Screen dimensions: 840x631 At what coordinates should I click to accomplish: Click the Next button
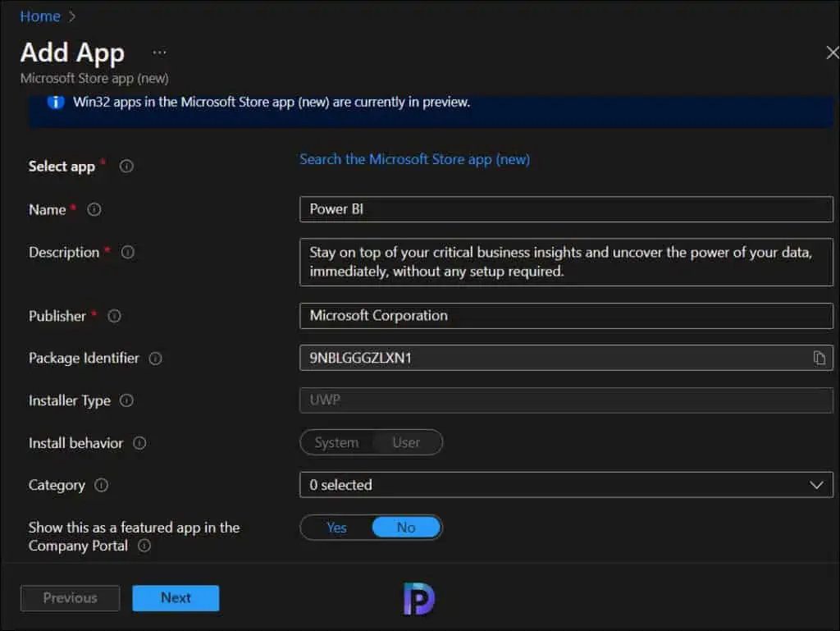click(176, 598)
